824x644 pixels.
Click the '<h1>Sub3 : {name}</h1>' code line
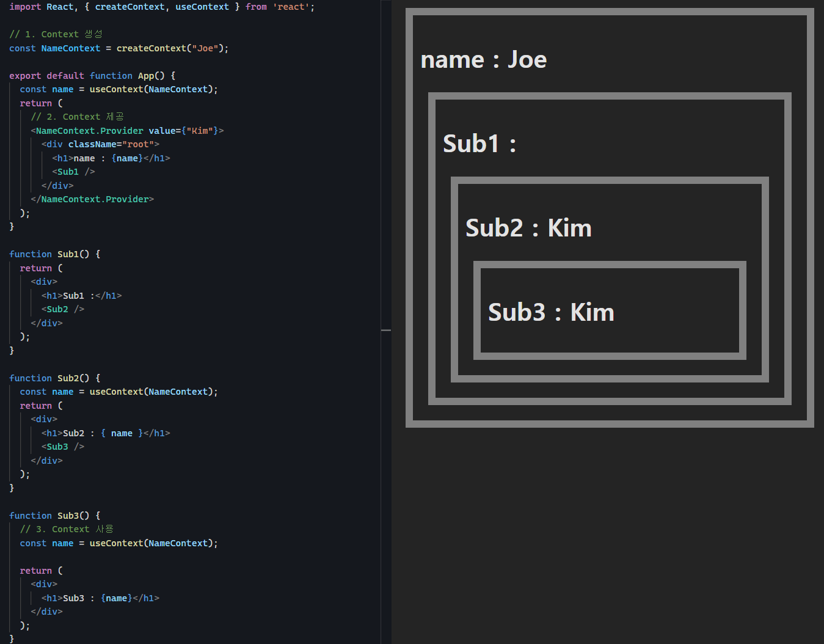pyautogui.click(x=100, y=598)
